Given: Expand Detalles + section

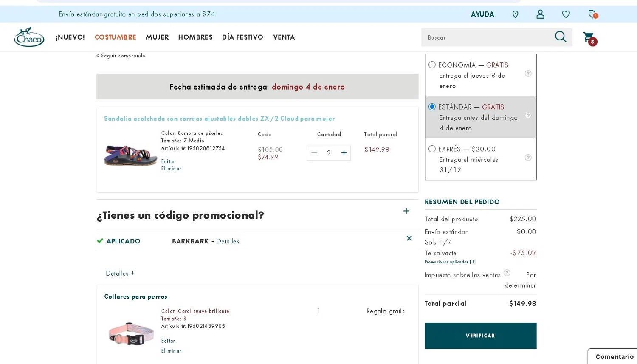Looking at the screenshot, I should click(120, 273).
